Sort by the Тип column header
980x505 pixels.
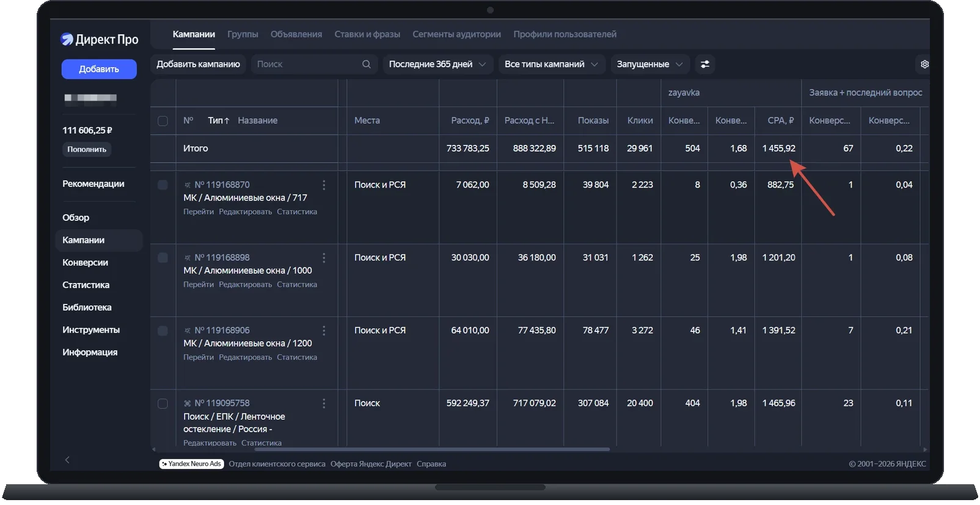coord(218,120)
